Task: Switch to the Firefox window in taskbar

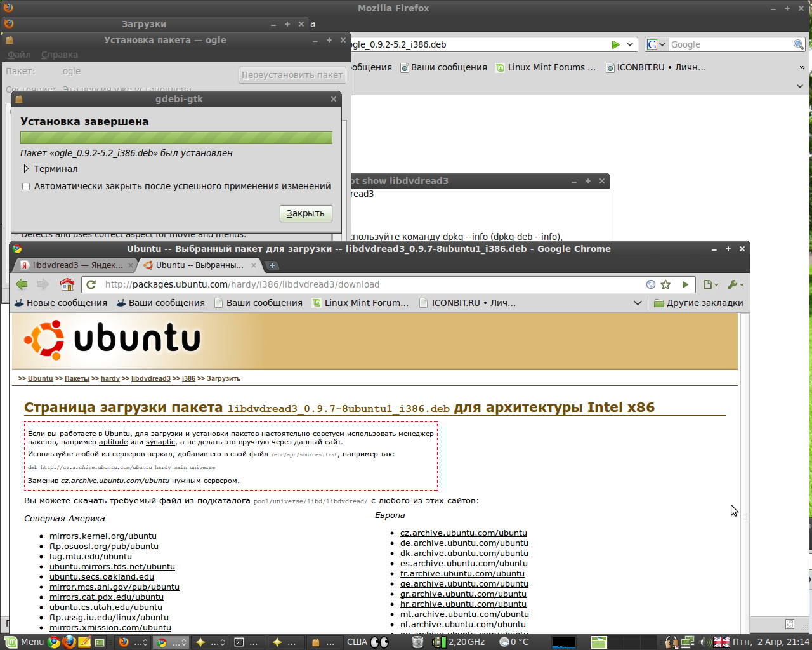Action: (x=133, y=642)
